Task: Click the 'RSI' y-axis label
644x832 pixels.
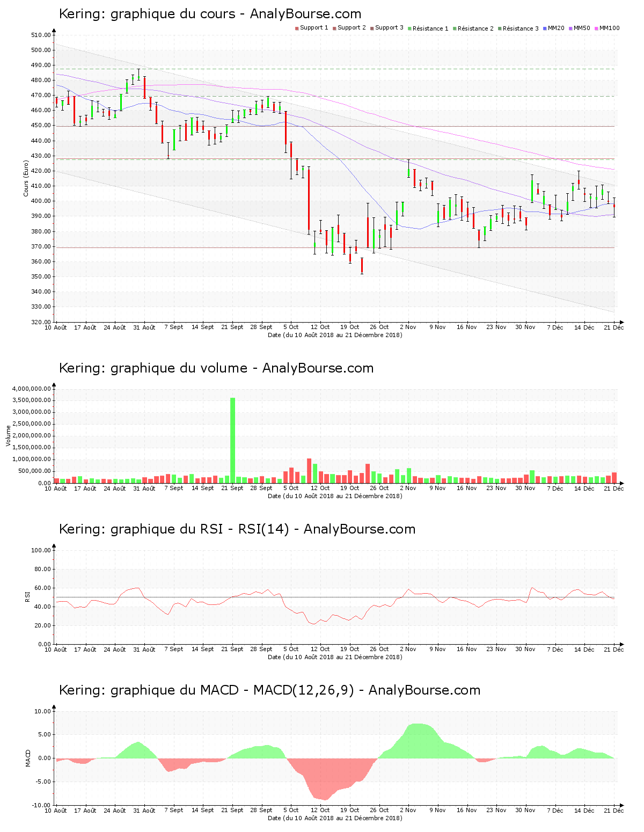Action: [27, 597]
